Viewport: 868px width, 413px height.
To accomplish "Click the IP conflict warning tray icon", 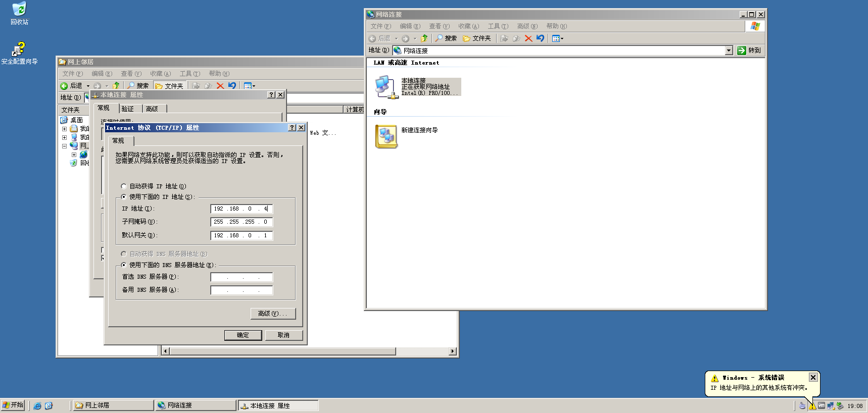I will point(812,406).
